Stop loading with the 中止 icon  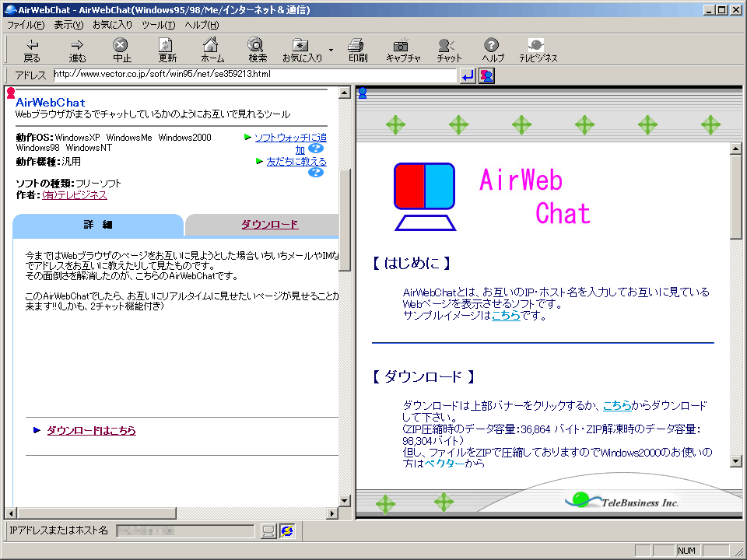[122, 51]
